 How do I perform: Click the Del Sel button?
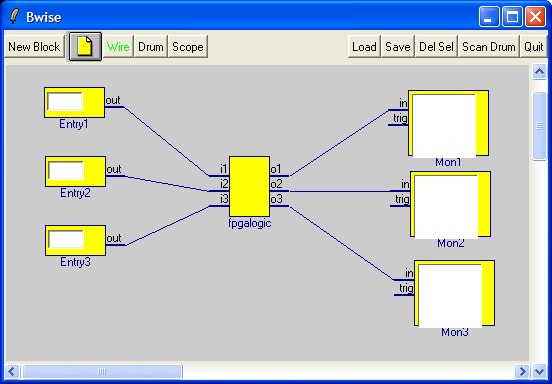pyautogui.click(x=436, y=46)
